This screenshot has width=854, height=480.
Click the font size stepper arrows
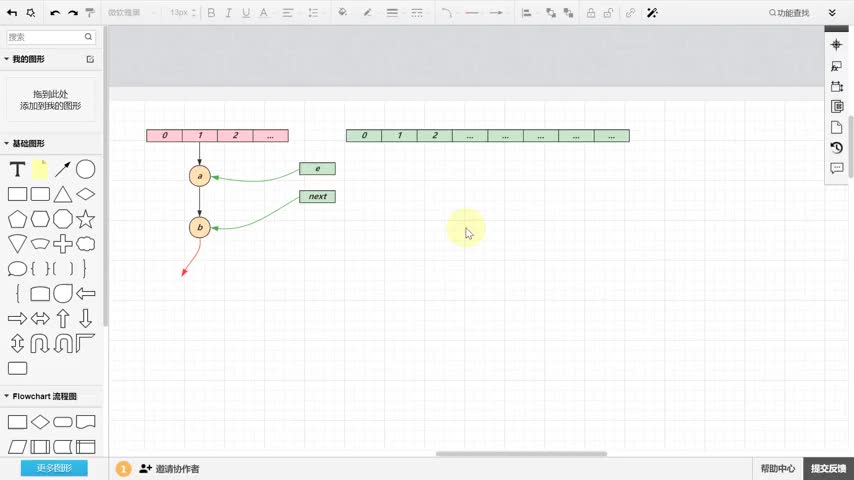coord(194,13)
